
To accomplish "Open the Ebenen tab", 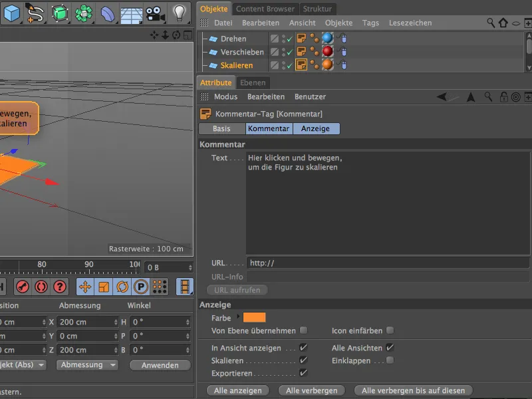I will click(x=253, y=82).
